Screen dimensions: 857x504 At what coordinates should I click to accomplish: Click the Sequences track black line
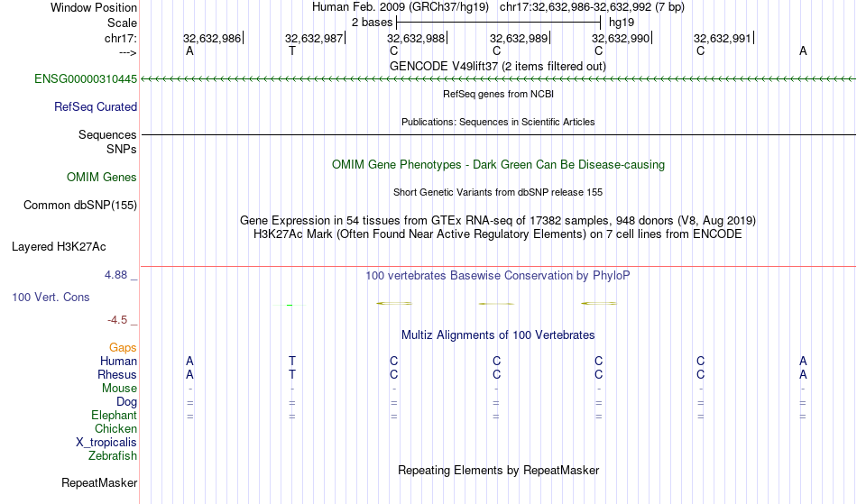point(499,134)
